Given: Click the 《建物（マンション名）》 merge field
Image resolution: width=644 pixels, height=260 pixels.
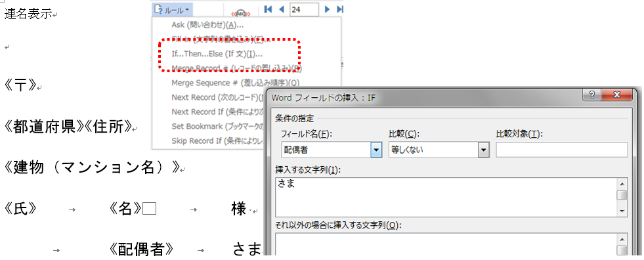Looking at the screenshot, I should point(93,167).
